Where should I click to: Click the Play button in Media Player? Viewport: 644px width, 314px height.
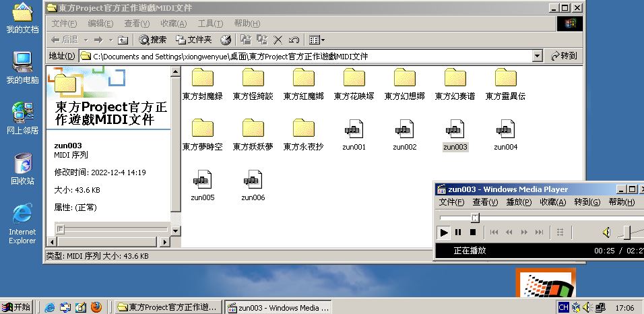point(443,232)
